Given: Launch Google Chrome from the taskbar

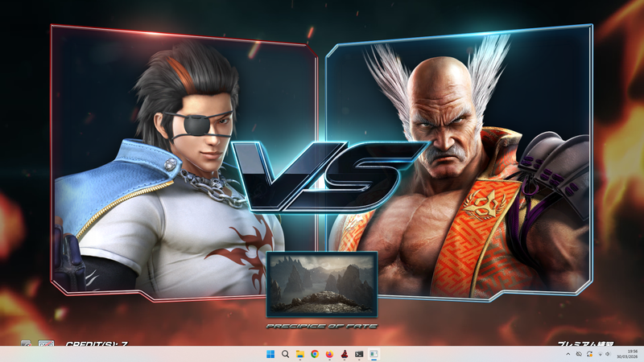Looking at the screenshot, I should [315, 354].
